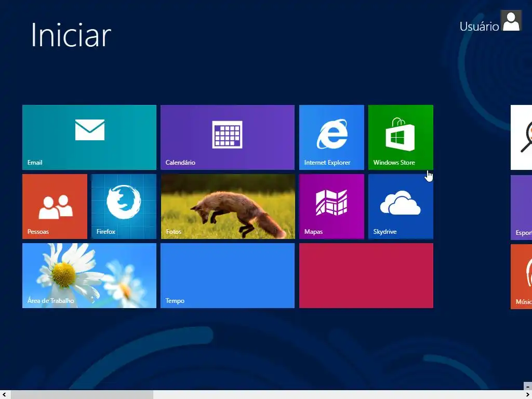Click the Iniciar heading text
The height and width of the screenshot is (399, 532).
point(71,35)
